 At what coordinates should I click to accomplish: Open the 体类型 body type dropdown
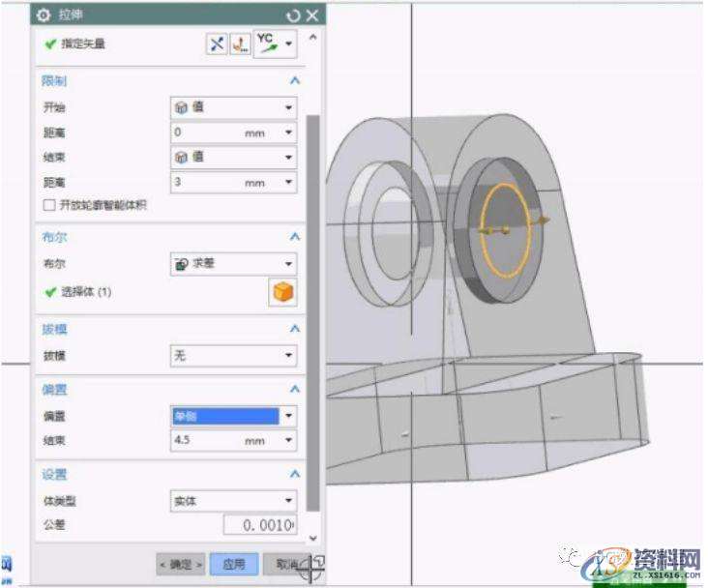pyautogui.click(x=233, y=501)
